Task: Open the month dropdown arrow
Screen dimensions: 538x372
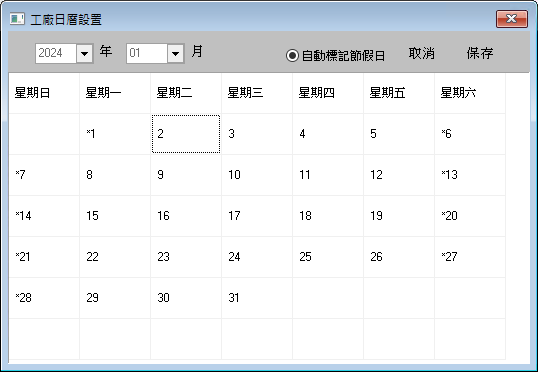Action: [x=175, y=54]
